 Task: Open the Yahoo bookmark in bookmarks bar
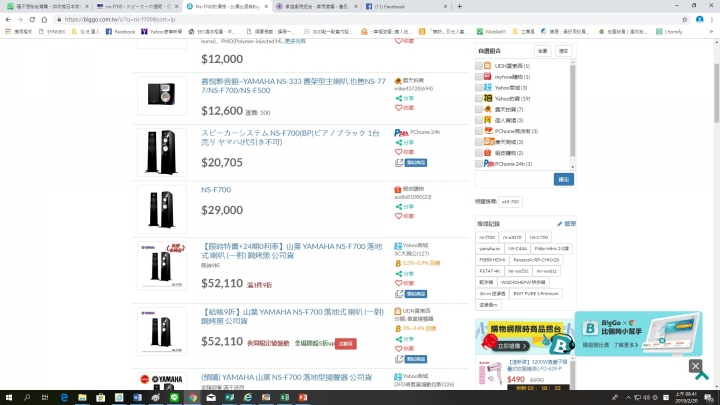coord(161,32)
